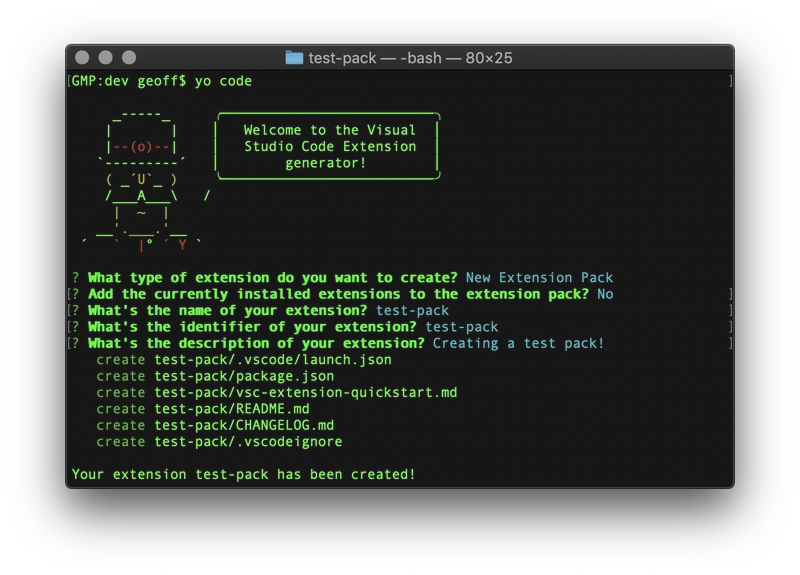Click the folder icon in title bar
This screenshot has height=575, width=800.
pyautogui.click(x=294, y=58)
